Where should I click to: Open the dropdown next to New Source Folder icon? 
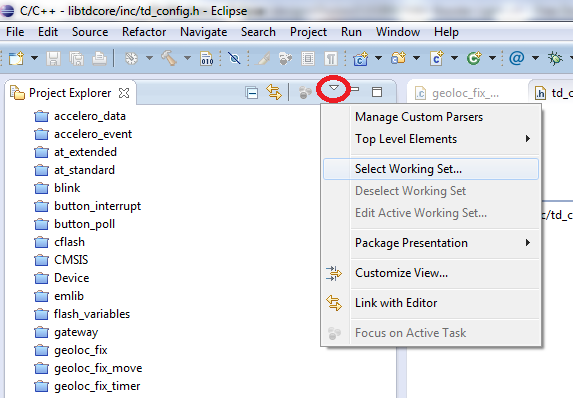pyautogui.click(x=416, y=58)
